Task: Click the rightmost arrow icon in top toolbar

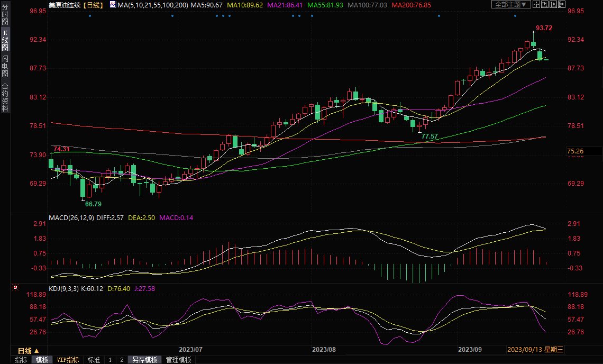Action: [562, 4]
